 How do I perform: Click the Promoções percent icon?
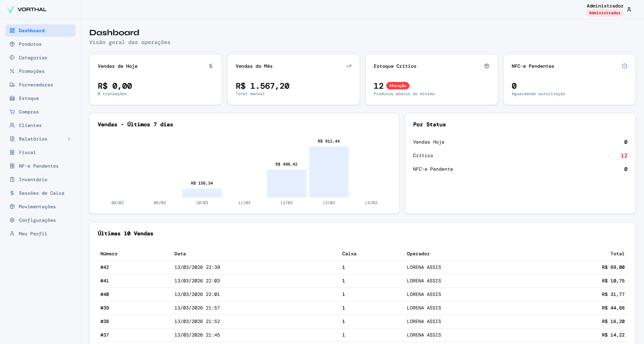(12, 71)
